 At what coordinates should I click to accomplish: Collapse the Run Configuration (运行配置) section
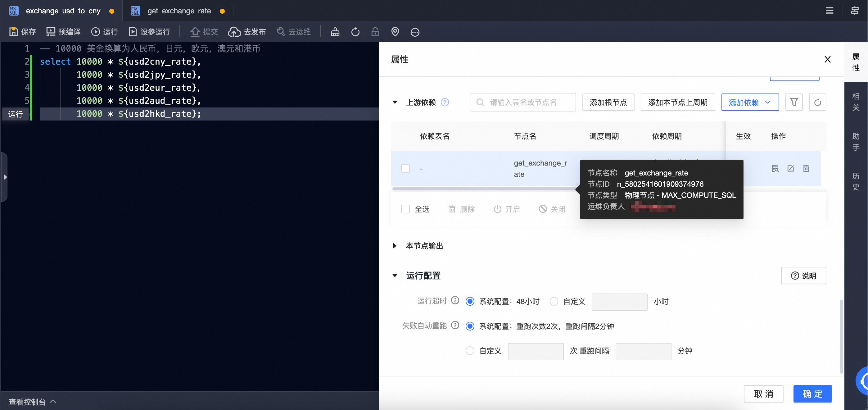tap(395, 276)
